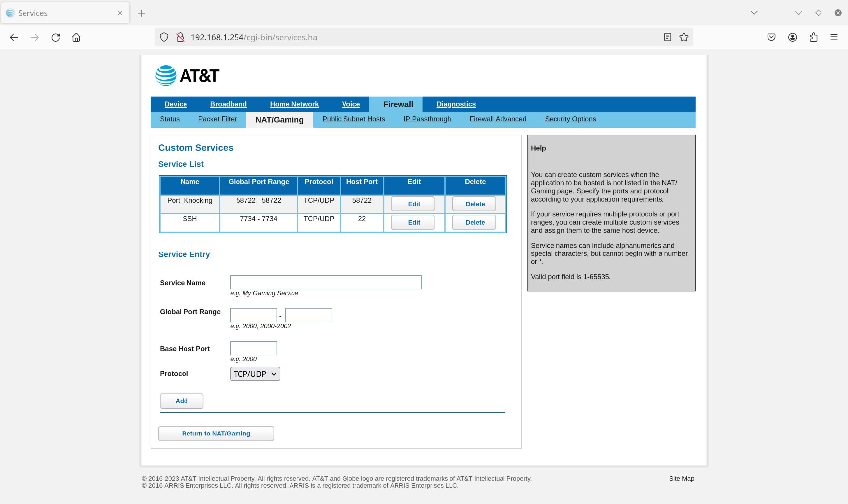
Task: Open the Firefox account icon
Action: point(793,37)
